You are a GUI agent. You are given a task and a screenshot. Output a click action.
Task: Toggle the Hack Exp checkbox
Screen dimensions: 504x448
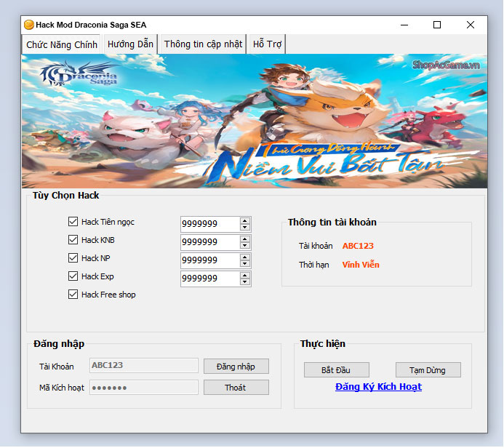(73, 276)
